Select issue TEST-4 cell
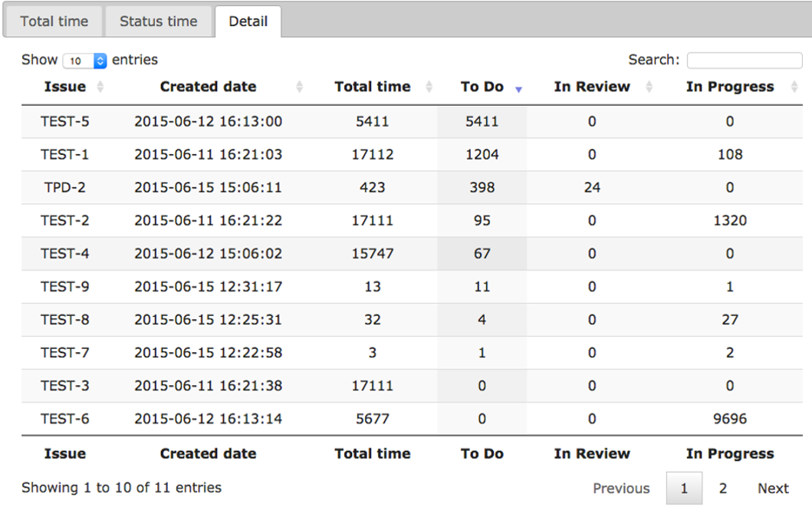Viewport: 812px width, 514px height. click(65, 254)
